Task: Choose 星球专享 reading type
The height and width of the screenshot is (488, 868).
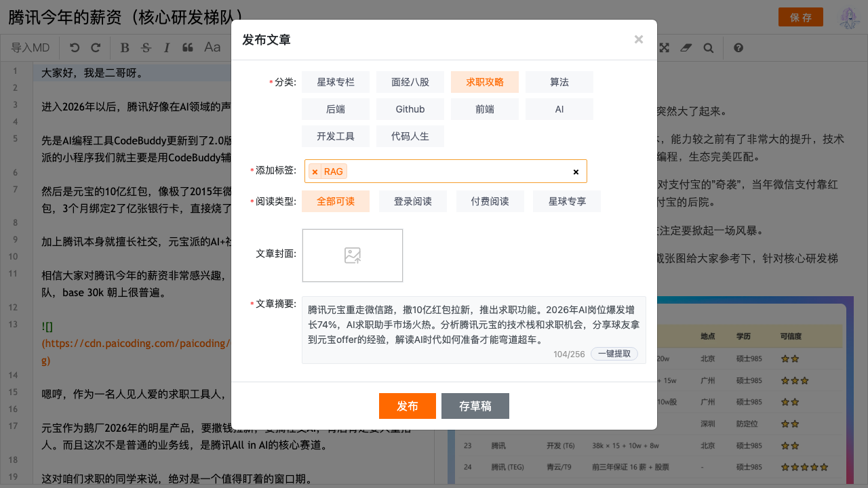Action: pos(566,201)
